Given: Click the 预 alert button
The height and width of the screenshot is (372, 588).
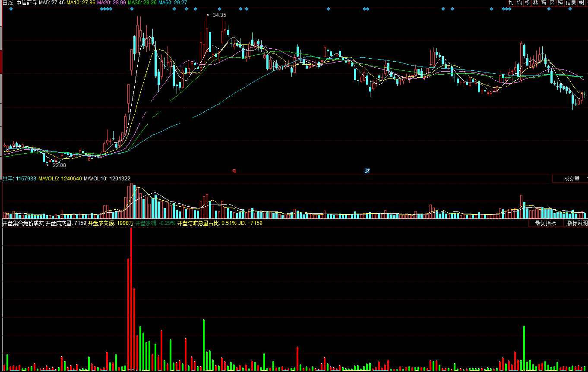Looking at the screenshot, I should coord(560,3).
